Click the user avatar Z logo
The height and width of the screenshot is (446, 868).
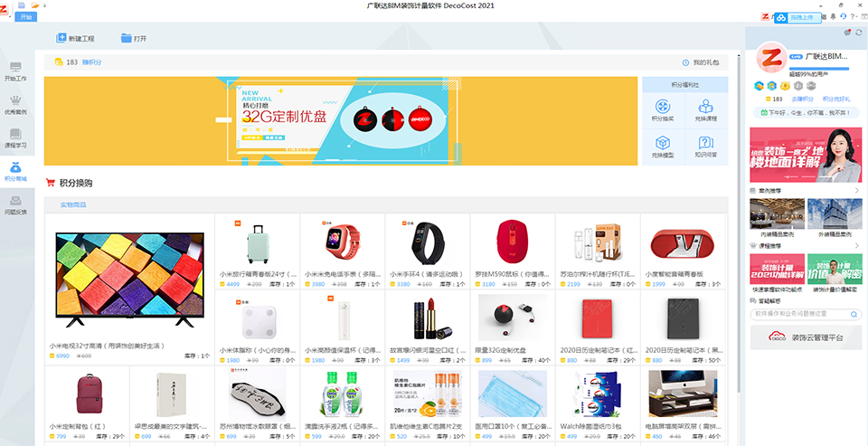771,58
